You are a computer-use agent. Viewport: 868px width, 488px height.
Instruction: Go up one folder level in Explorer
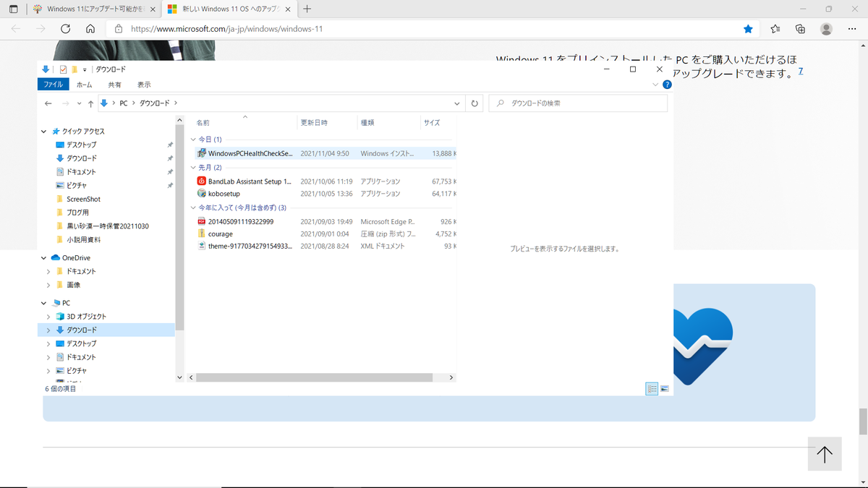(90, 103)
